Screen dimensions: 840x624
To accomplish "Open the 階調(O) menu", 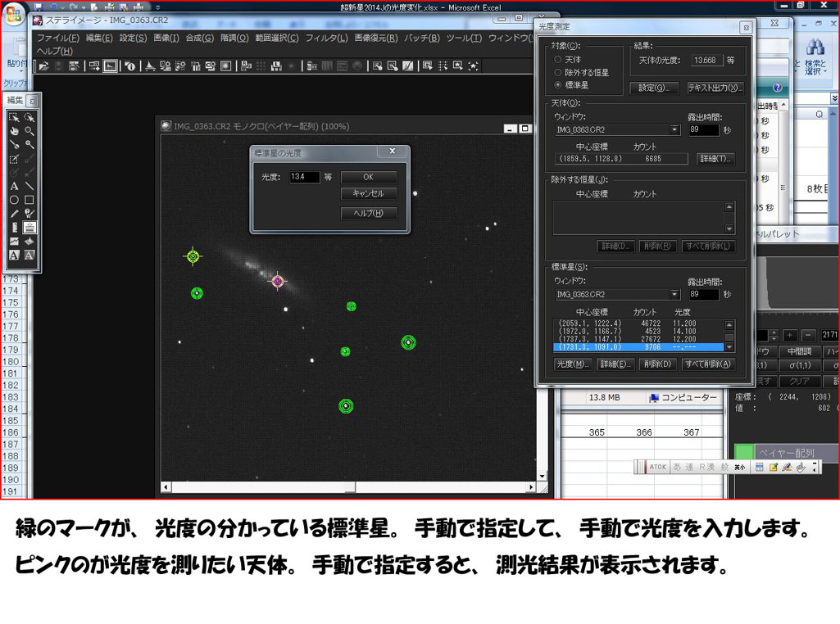I will point(234,38).
